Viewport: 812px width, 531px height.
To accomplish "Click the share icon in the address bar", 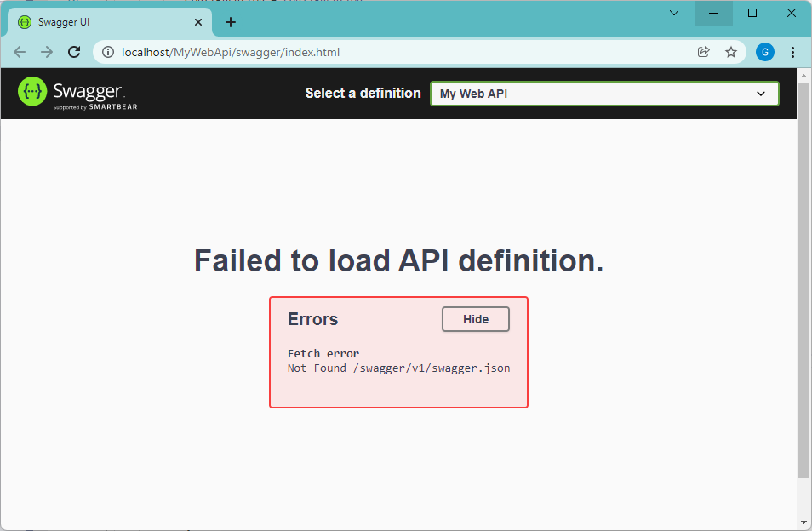I will coord(704,52).
